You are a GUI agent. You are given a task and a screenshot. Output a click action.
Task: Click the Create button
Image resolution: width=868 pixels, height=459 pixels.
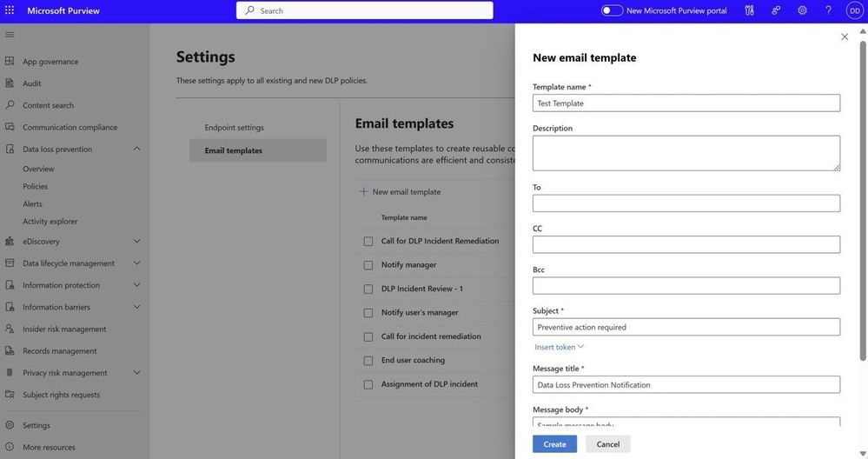point(554,444)
